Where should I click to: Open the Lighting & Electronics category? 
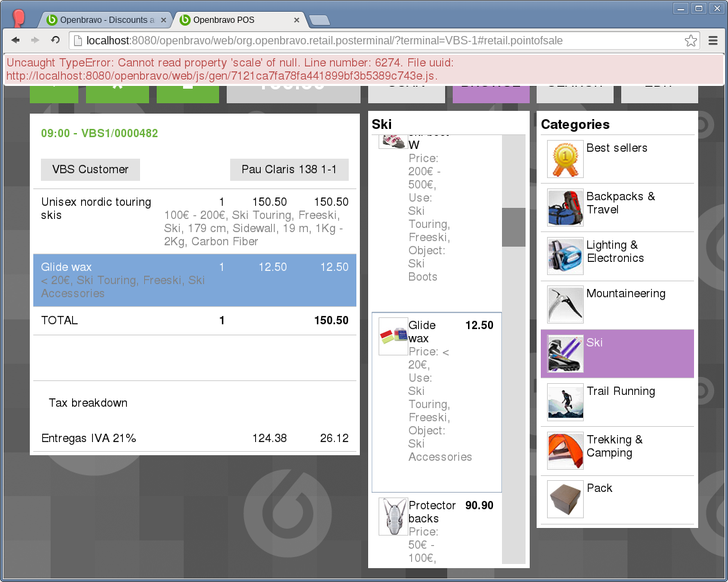point(618,256)
